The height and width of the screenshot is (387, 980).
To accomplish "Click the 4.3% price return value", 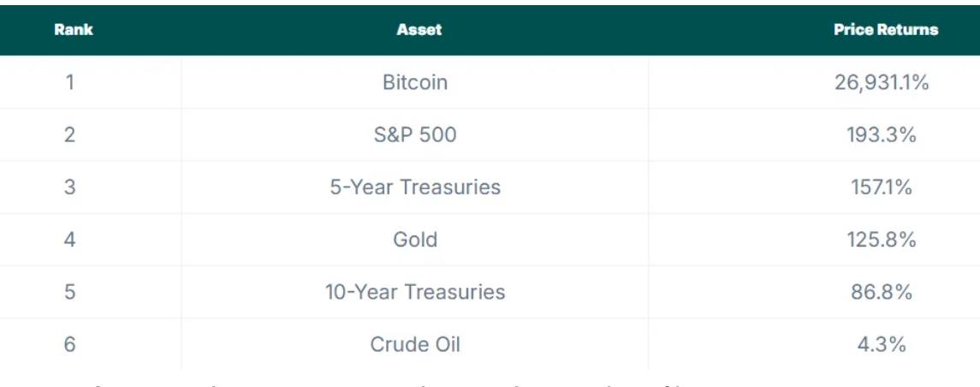I will tap(882, 344).
